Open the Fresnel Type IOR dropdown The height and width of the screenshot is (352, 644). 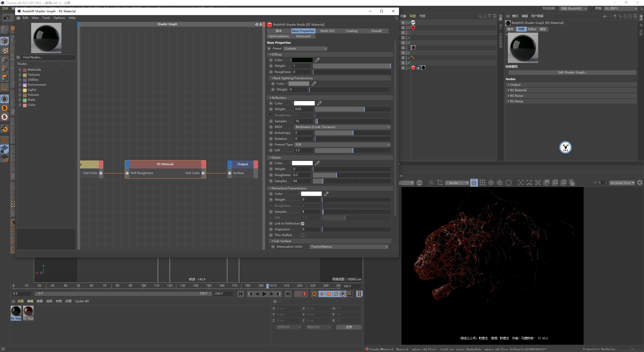[x=342, y=145]
